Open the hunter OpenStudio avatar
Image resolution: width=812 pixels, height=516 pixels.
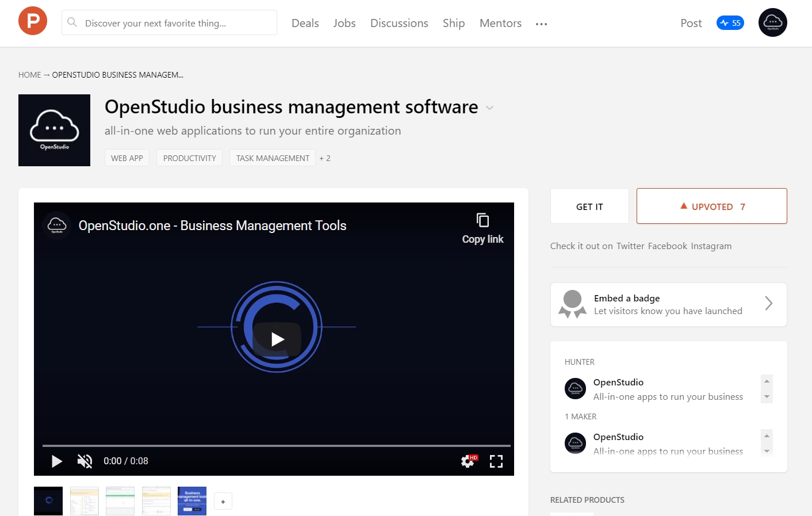pyautogui.click(x=575, y=389)
